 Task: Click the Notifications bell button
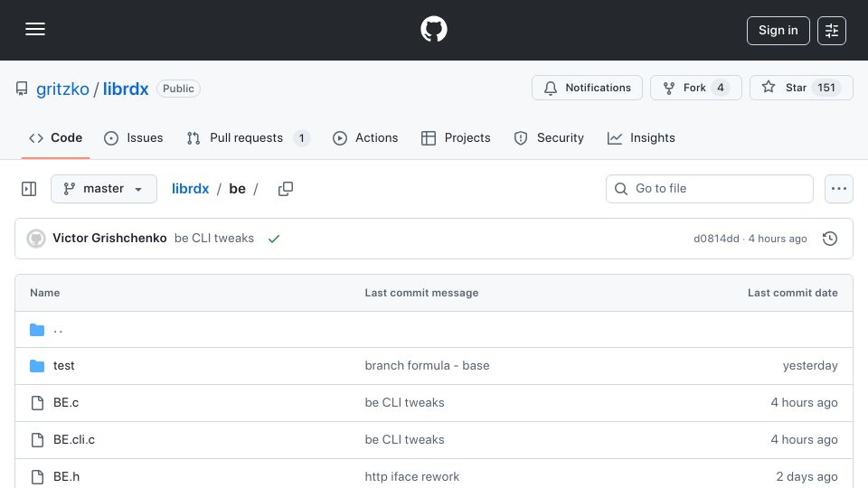pyautogui.click(x=587, y=88)
